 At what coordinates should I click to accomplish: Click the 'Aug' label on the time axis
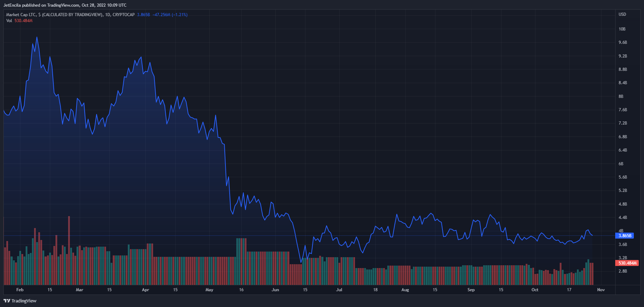pyautogui.click(x=405, y=290)
